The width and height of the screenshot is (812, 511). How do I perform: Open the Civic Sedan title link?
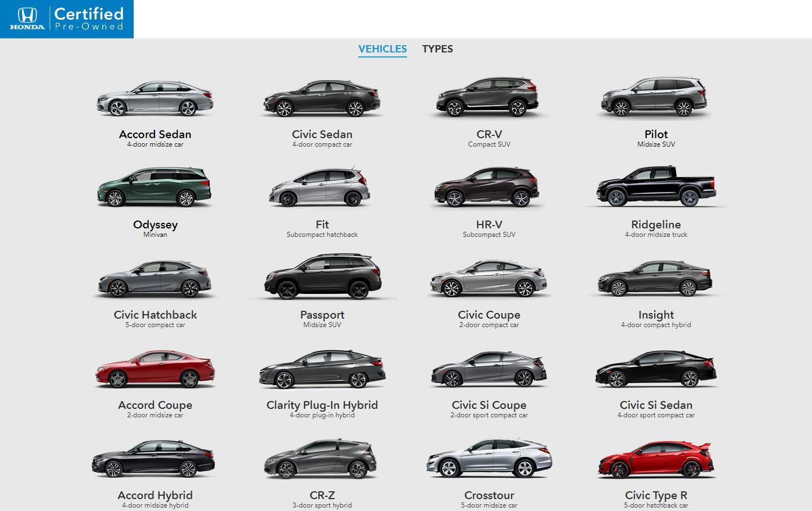coord(322,134)
